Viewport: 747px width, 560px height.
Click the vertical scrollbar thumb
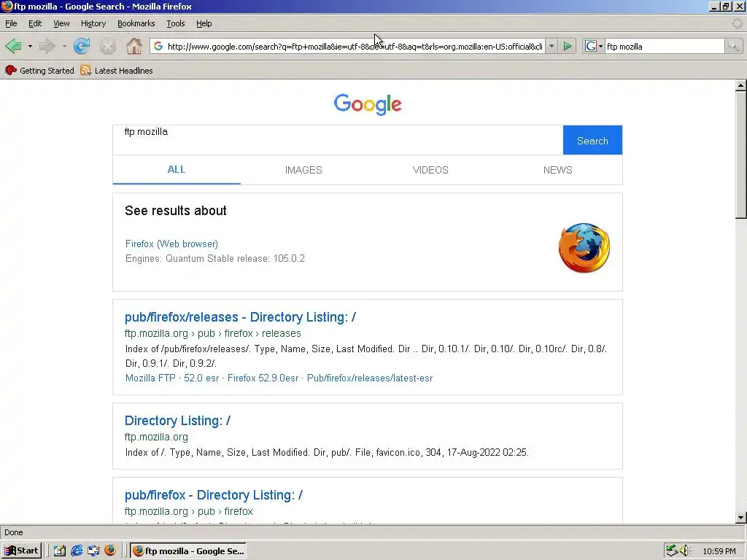[741, 155]
